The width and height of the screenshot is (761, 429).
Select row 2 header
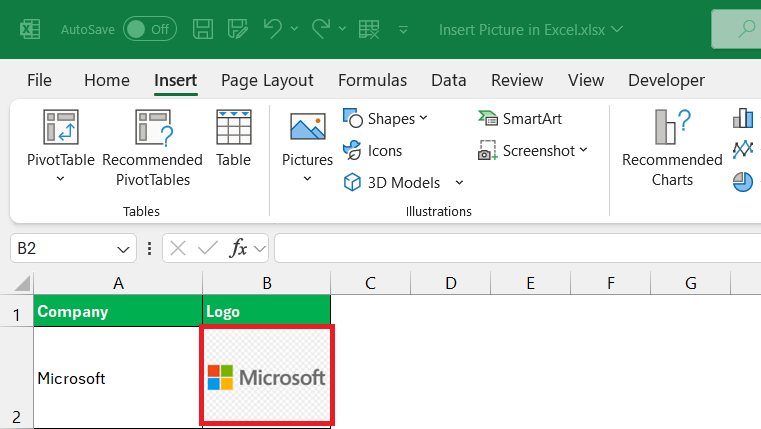click(17, 378)
